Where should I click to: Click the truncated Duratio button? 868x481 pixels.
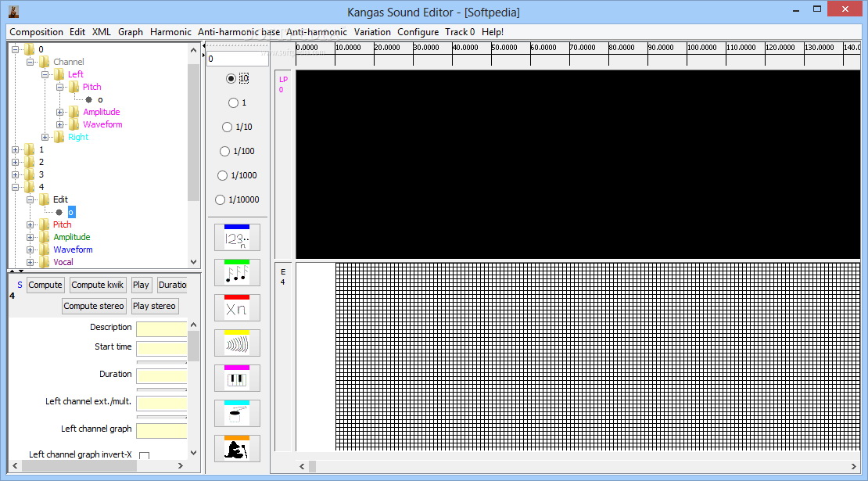(172, 285)
